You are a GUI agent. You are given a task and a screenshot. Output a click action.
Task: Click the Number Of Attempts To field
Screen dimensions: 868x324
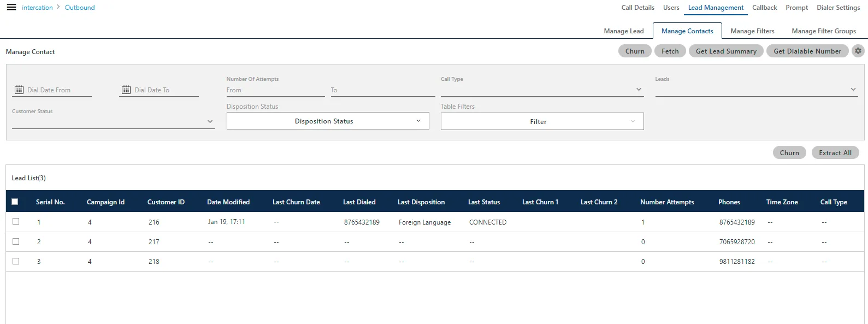pyautogui.click(x=383, y=90)
